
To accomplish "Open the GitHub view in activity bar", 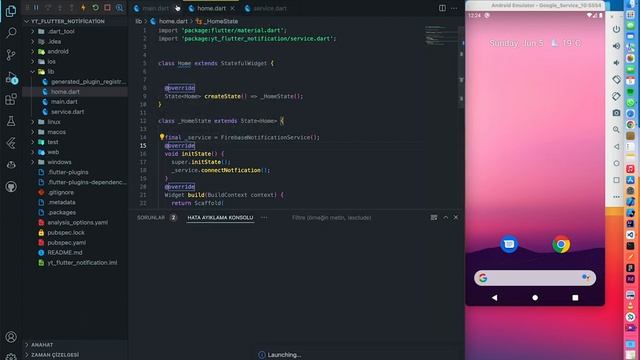I will click(x=11, y=187).
